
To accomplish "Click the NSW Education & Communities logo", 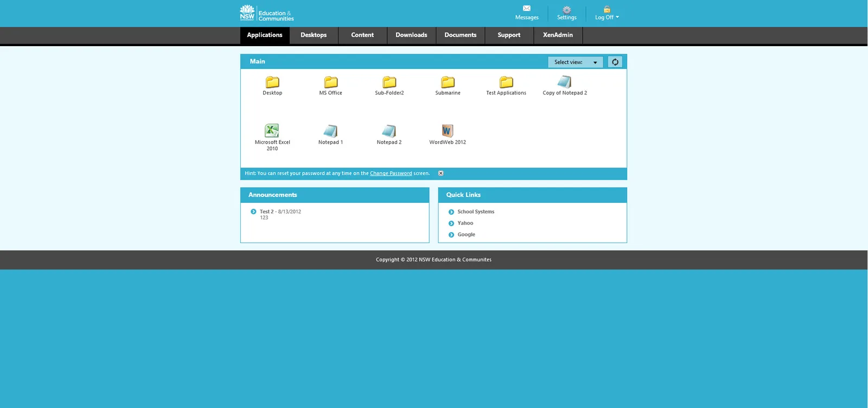I will click(x=267, y=13).
